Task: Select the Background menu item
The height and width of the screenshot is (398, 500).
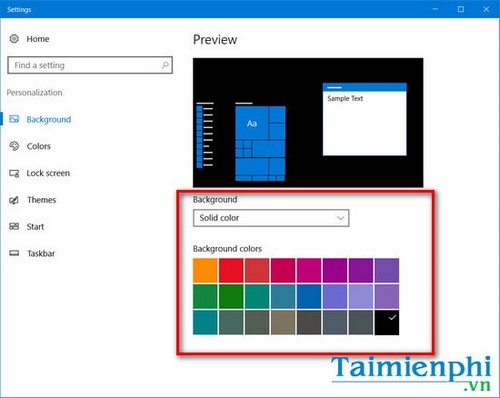Action: pyautogui.click(x=49, y=119)
